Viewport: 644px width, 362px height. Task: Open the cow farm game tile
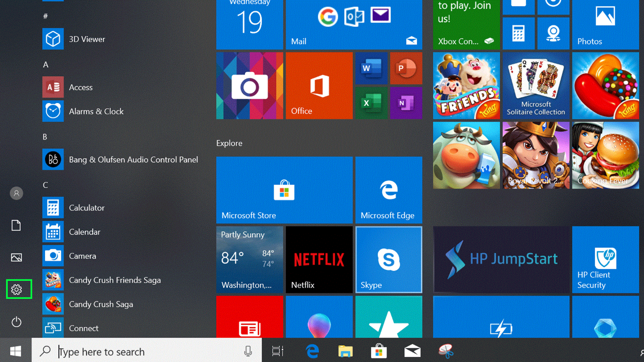click(x=466, y=155)
